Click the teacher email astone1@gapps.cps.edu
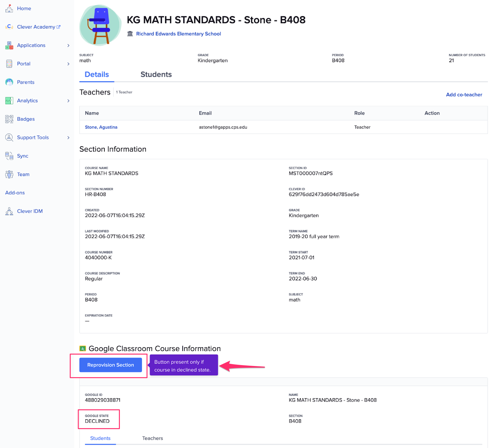This screenshot has height=448, width=493. [x=223, y=127]
